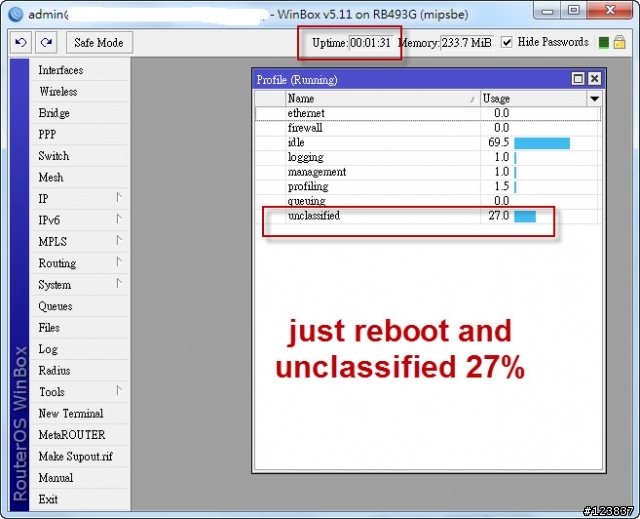Screen dimensions: 640x519
Task: Click the 27.0 usage value
Action: click(498, 216)
